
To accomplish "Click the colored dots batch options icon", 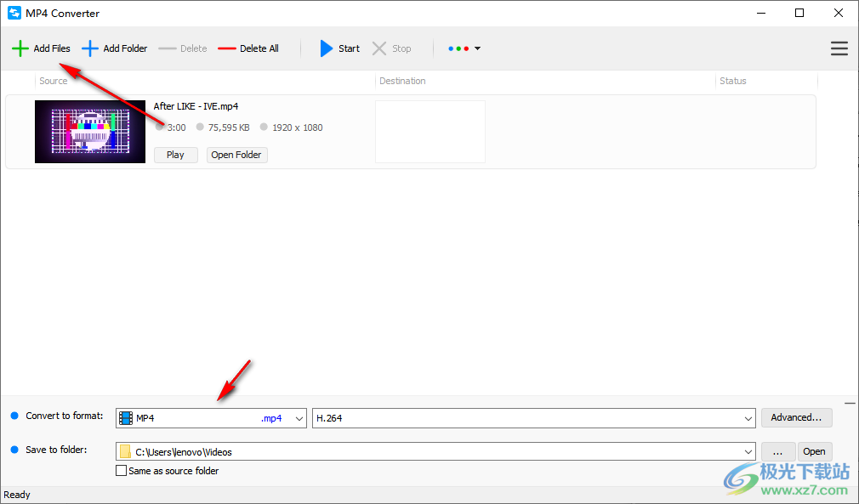I will [x=458, y=48].
